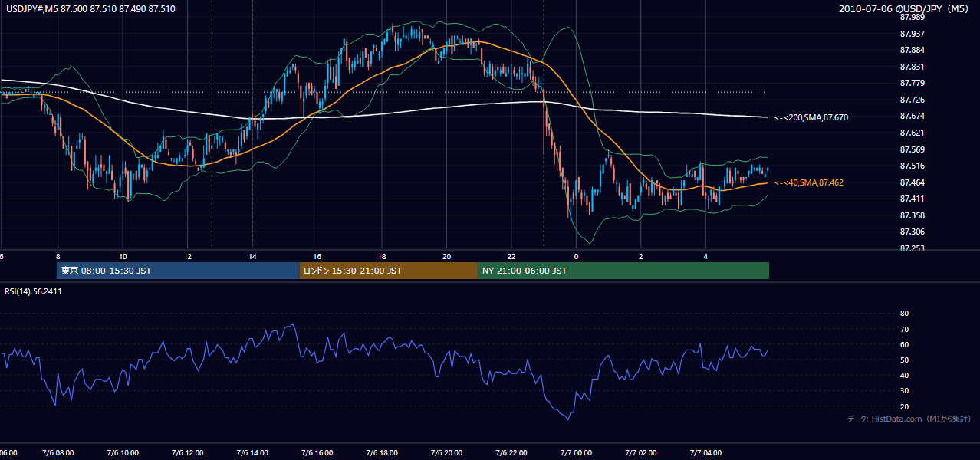
Task: Click the 7/6 20:00 time axis label
Action: (x=446, y=453)
